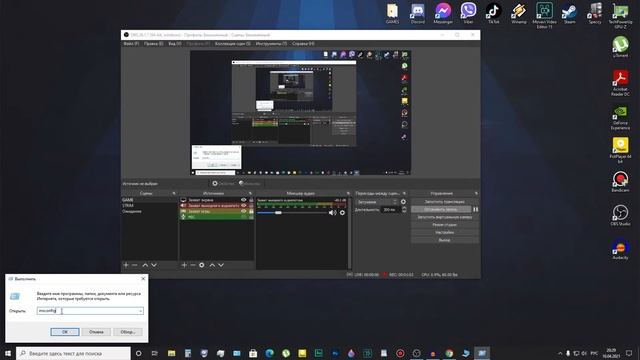Open the TikTok desktop shortcut

tap(493, 13)
